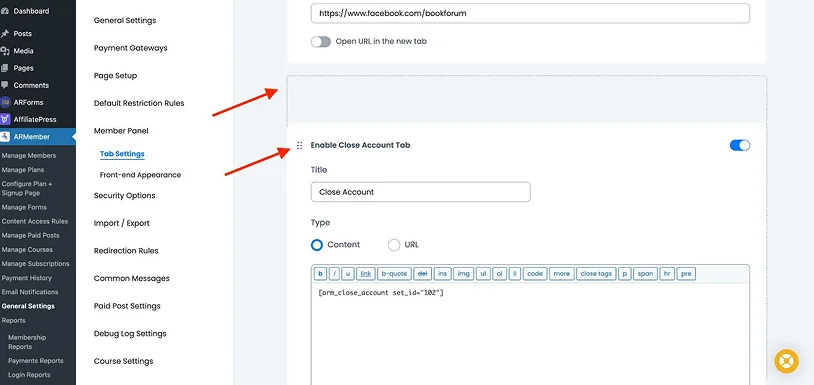
Task: Open Manage Subscriptions
Action: coord(35,264)
